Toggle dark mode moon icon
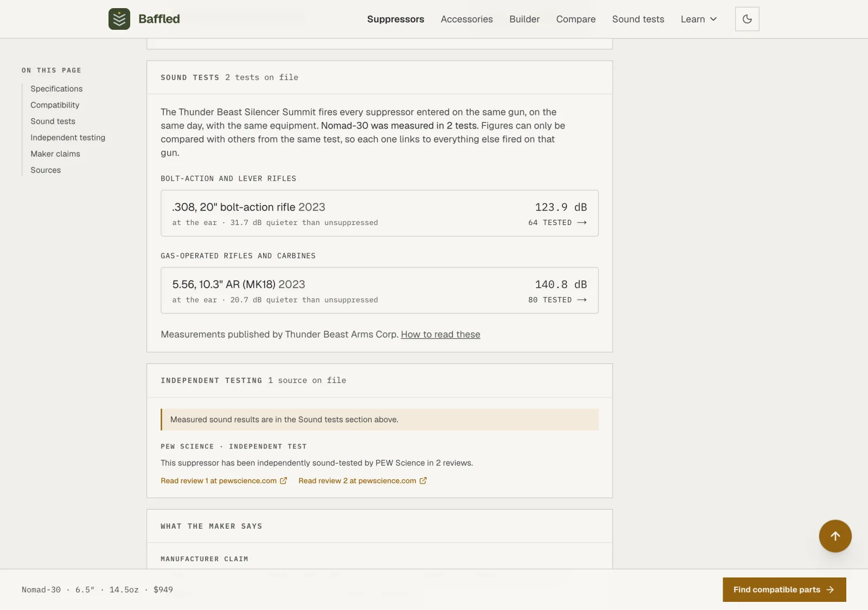The height and width of the screenshot is (610, 868). [747, 19]
